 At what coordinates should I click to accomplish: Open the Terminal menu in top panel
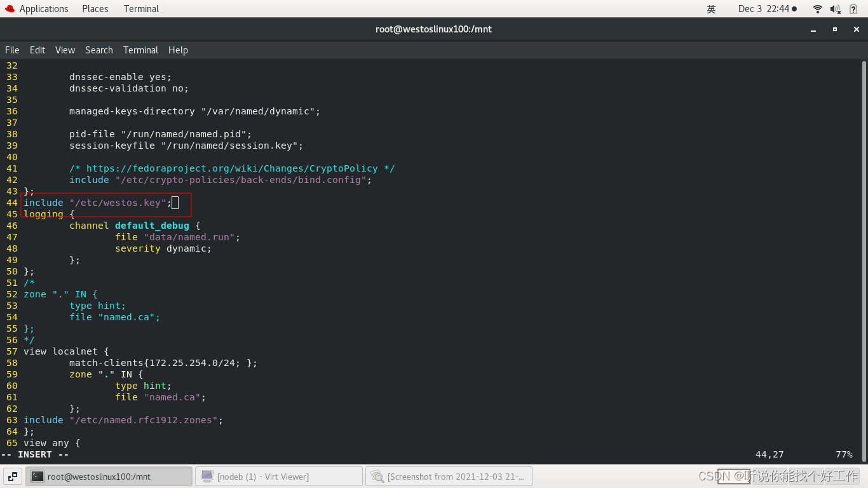tap(141, 9)
